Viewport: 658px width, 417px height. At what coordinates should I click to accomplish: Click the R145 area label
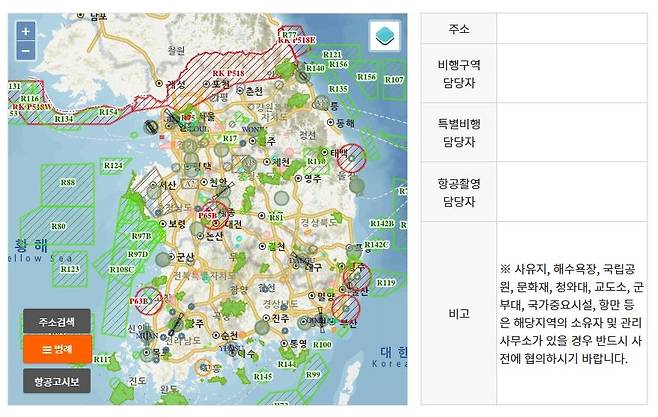[x=263, y=377]
